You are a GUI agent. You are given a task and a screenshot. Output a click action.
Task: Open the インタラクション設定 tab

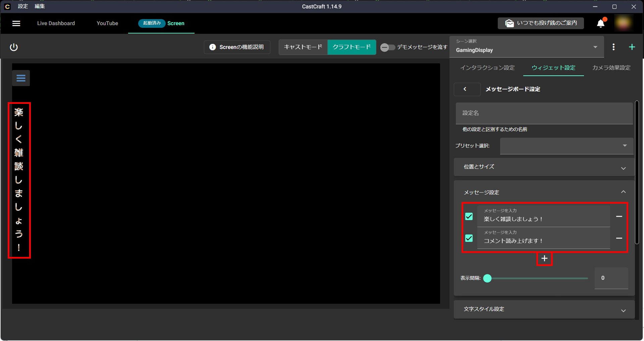tap(487, 68)
